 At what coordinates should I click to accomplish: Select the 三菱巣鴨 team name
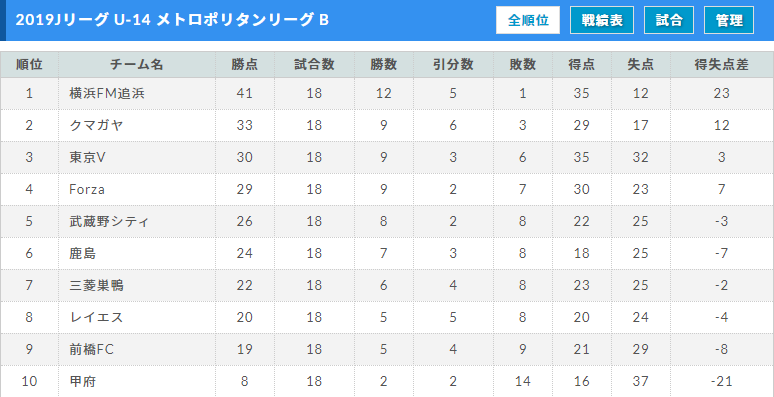[x=97, y=286]
